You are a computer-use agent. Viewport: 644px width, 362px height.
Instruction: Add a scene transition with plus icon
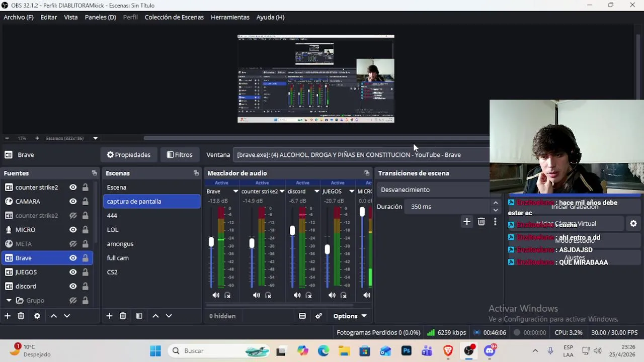point(467,221)
